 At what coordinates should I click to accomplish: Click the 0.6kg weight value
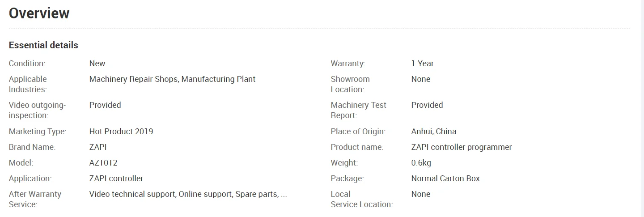coord(421,163)
